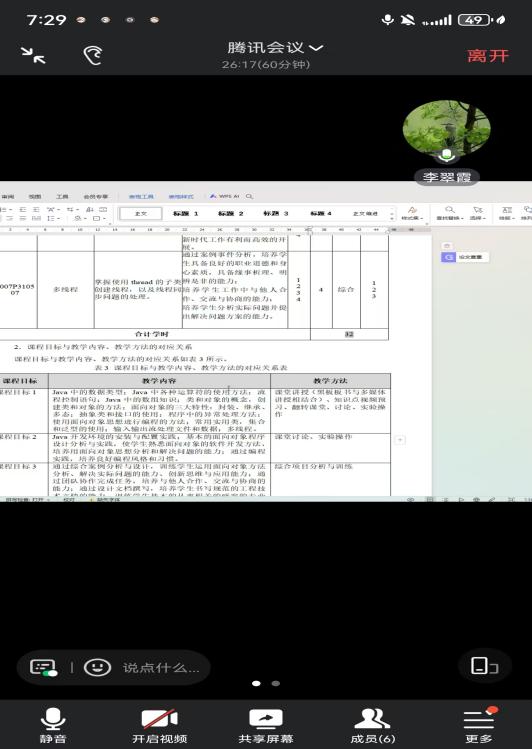Tap the shared WPS document screen area
This screenshot has width=532, height=749.
[266, 341]
